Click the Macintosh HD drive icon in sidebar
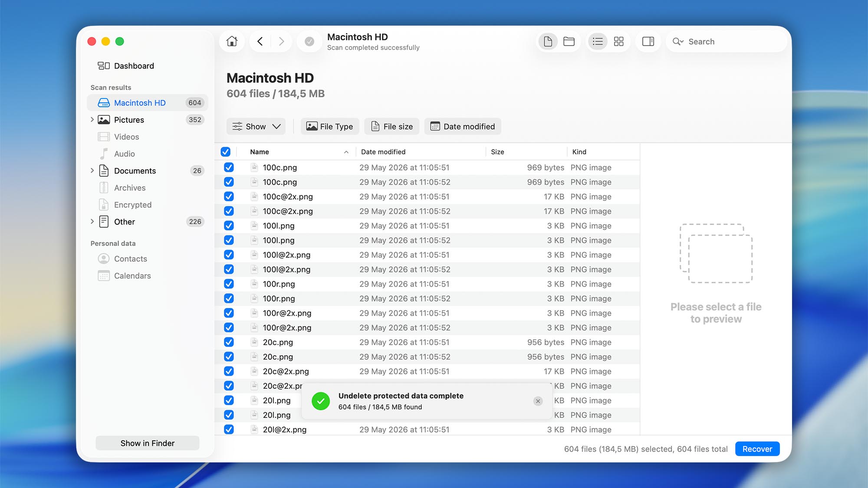Image resolution: width=868 pixels, height=488 pixels. [x=104, y=103]
